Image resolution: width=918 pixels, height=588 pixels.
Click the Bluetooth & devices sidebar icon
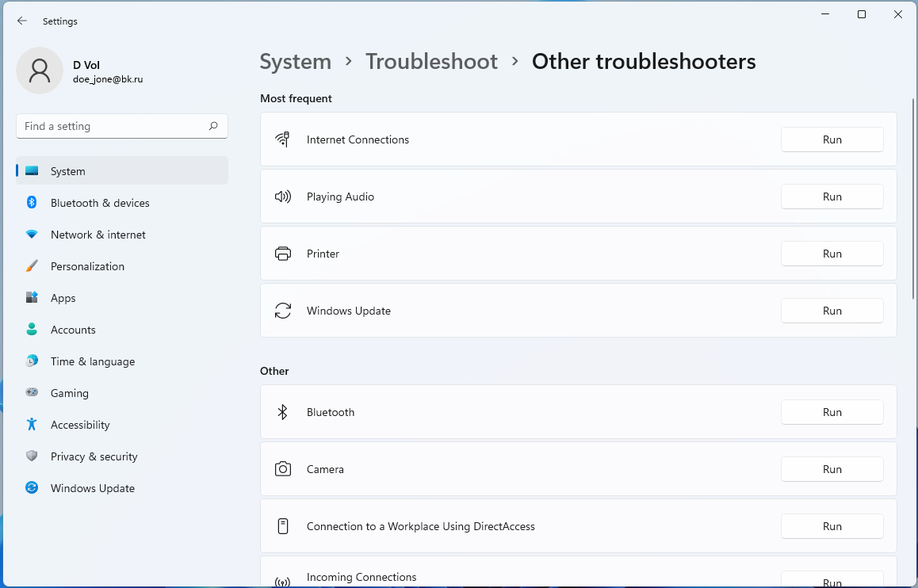pyautogui.click(x=32, y=202)
